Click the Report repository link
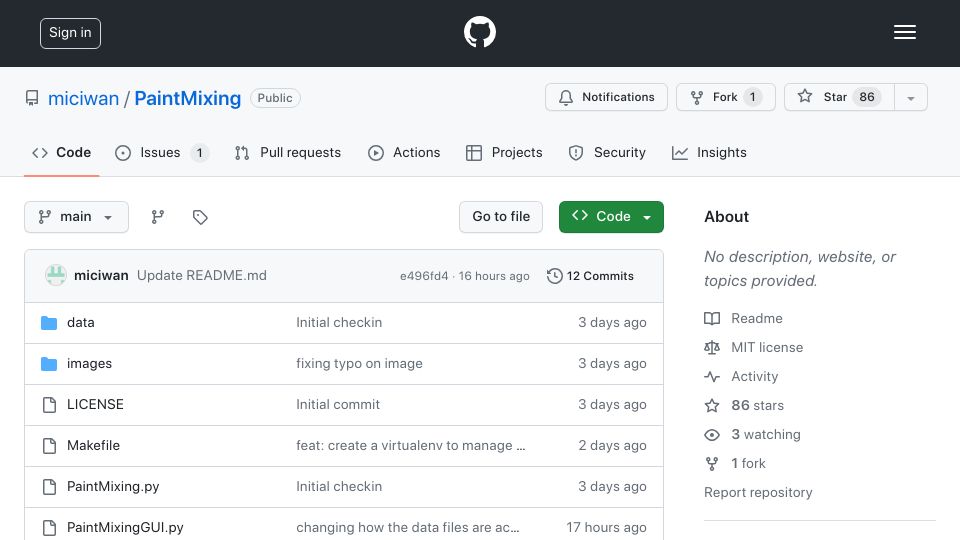The height and width of the screenshot is (540, 960). [x=758, y=493]
